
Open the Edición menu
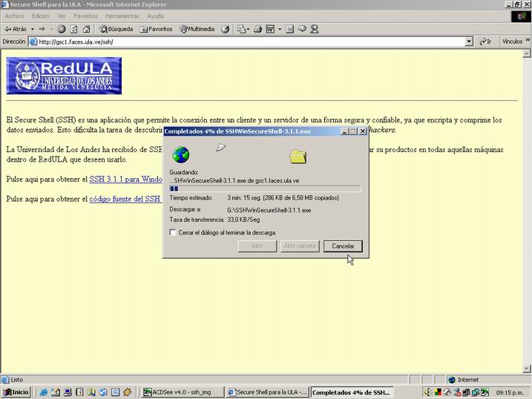click(40, 16)
